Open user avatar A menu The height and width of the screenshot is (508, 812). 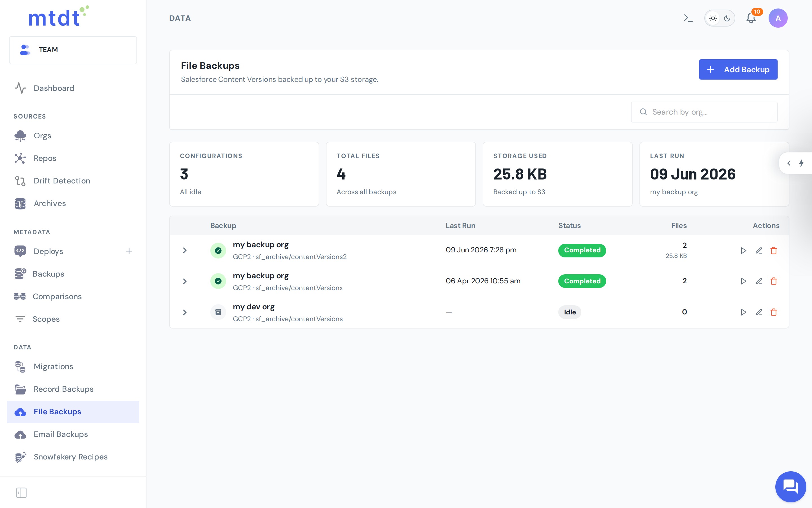778,18
